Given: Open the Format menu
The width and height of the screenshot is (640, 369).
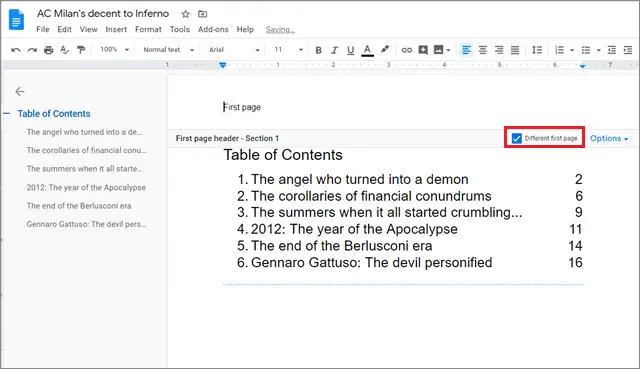Looking at the screenshot, I should point(148,29).
